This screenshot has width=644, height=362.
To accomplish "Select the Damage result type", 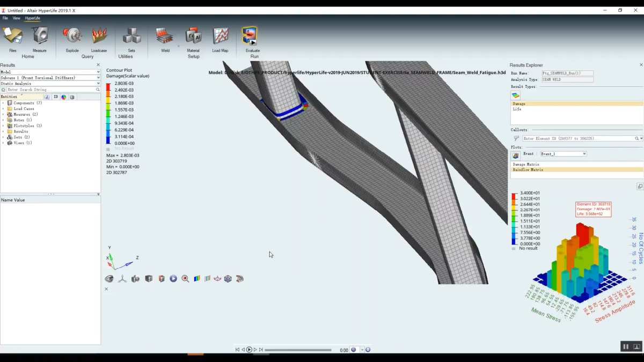I will tap(577, 104).
